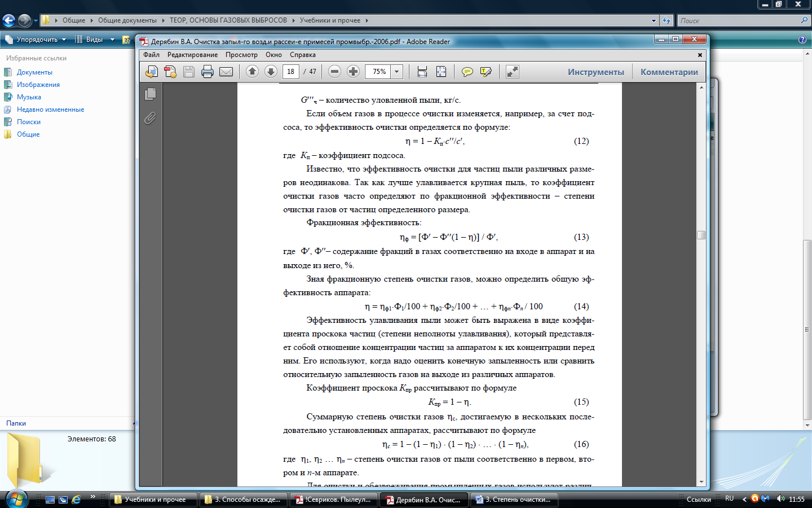Go to previous page with up arrow
Screen dimensions: 812x508
[253, 72]
